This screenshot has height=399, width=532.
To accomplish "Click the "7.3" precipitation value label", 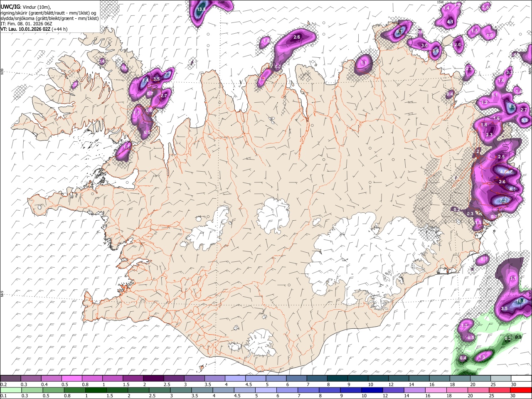I will pos(502,200).
